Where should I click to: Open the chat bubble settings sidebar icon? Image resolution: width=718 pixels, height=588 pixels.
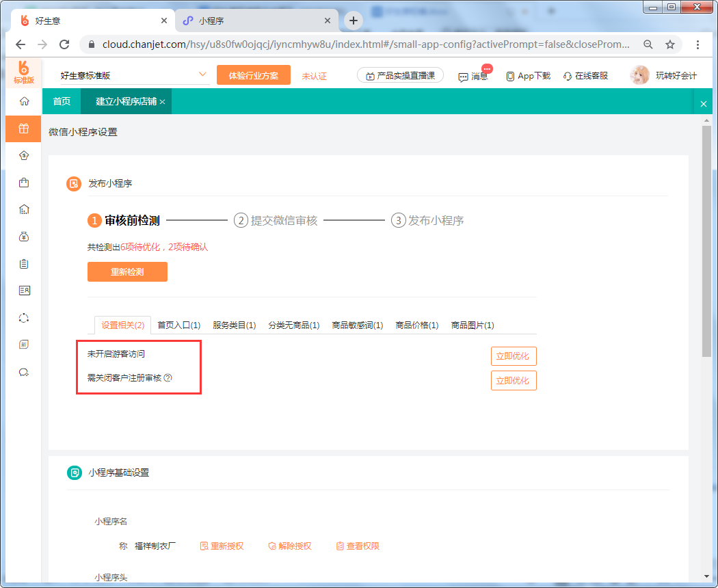click(24, 372)
